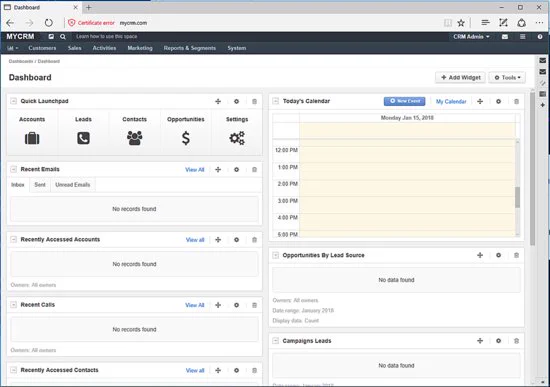Click the New Event button
The height and width of the screenshot is (387, 550).
click(x=404, y=101)
